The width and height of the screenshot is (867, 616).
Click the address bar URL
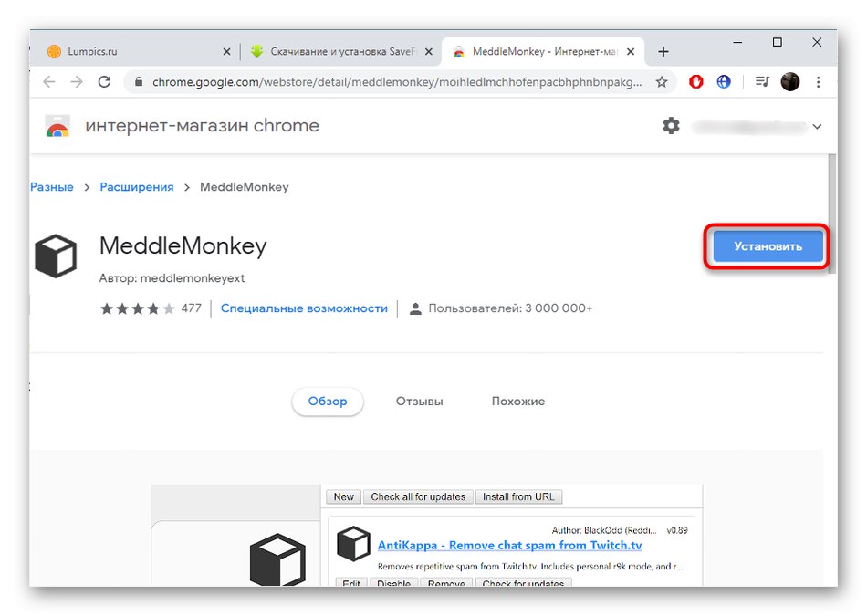[x=397, y=82]
